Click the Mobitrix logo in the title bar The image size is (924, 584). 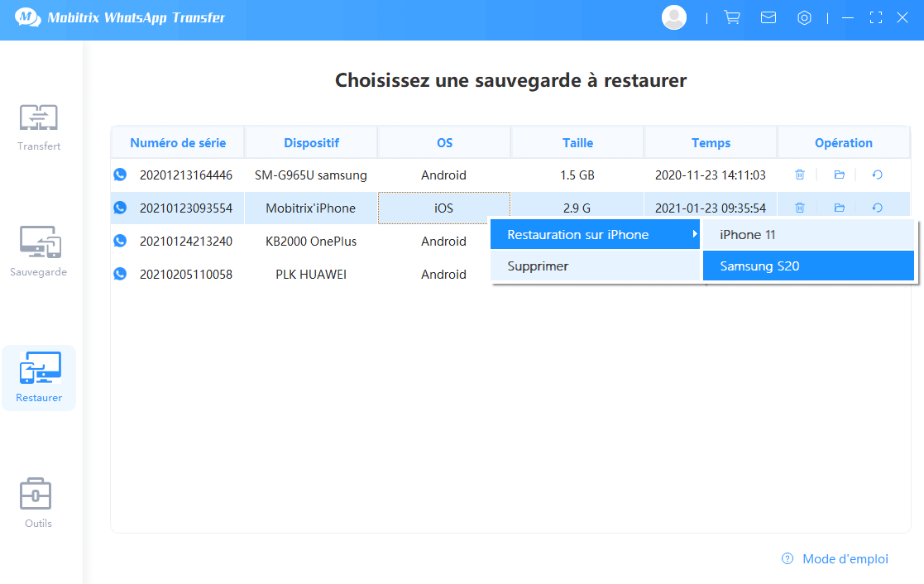pyautogui.click(x=26, y=16)
